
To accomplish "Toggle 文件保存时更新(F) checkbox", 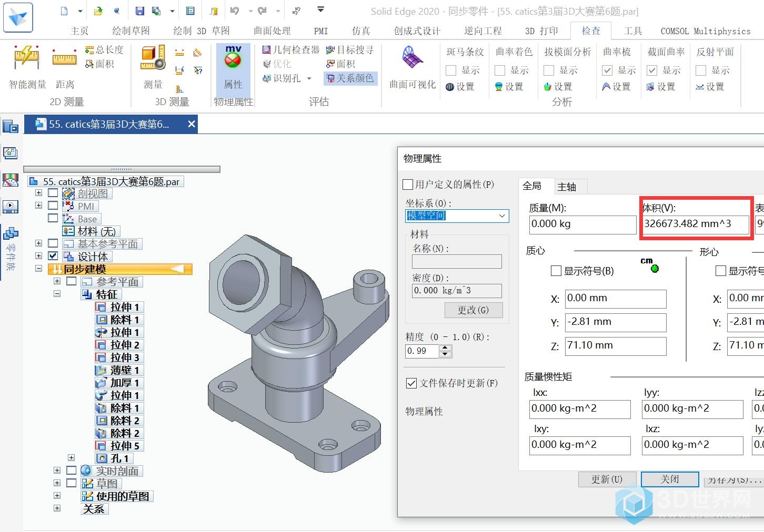I will 411,383.
